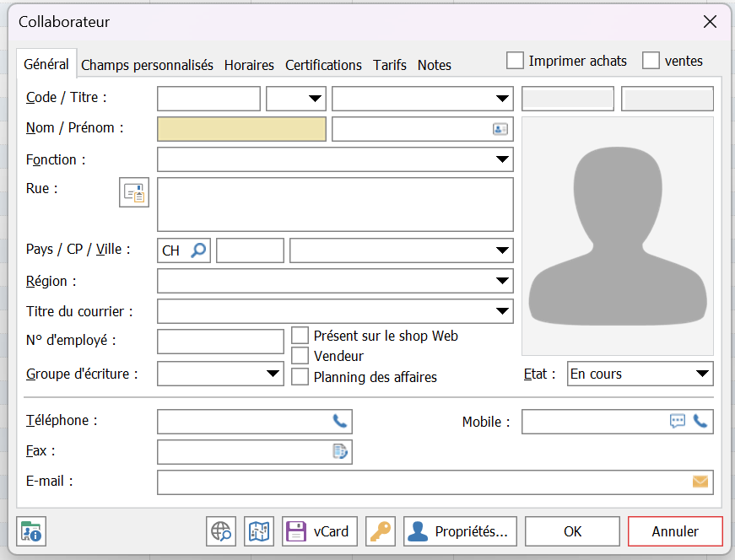Viewport: 735px width, 560px height.
Task: Click the fax document icon in Fax field
Action: (339, 451)
